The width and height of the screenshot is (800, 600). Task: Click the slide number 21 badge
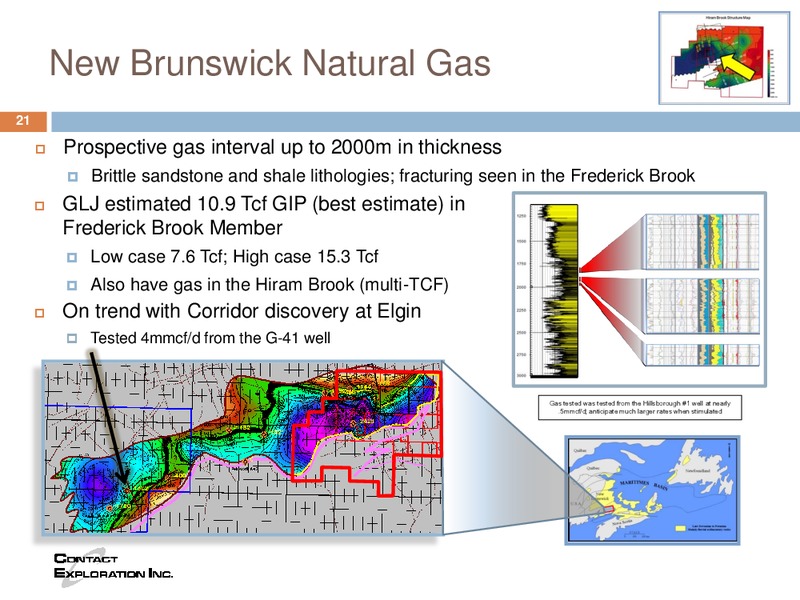click(23, 121)
